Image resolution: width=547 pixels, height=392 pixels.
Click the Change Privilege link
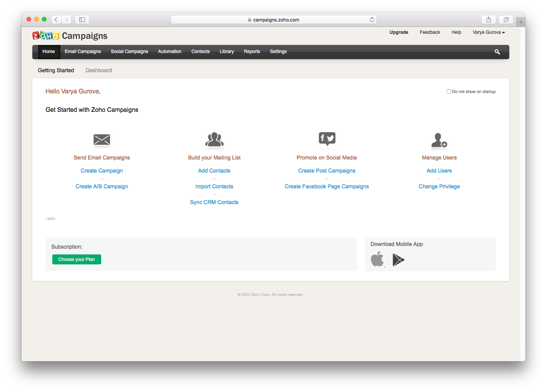439,186
